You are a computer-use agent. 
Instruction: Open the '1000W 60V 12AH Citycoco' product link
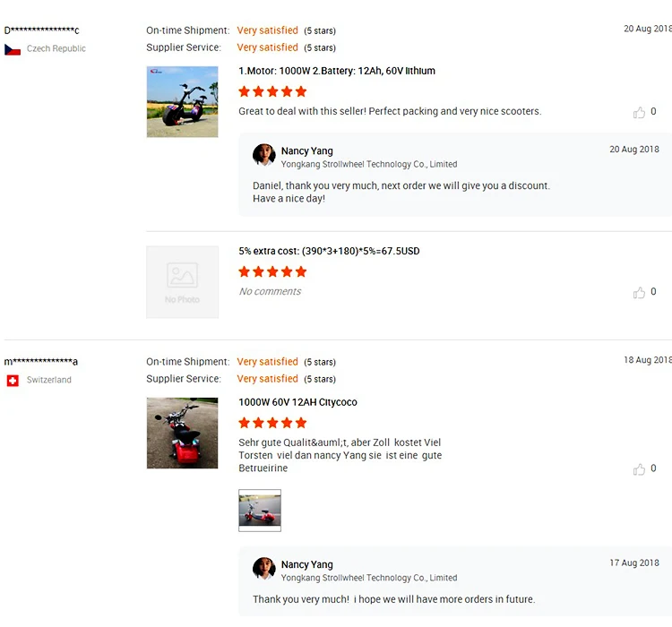point(297,402)
